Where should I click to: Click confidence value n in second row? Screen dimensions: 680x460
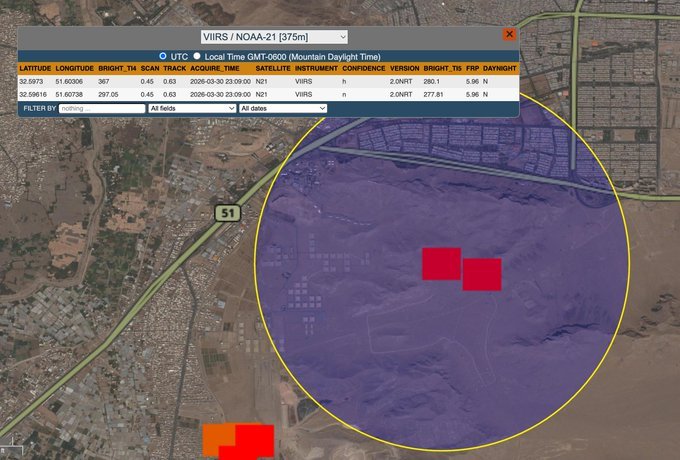click(344, 95)
